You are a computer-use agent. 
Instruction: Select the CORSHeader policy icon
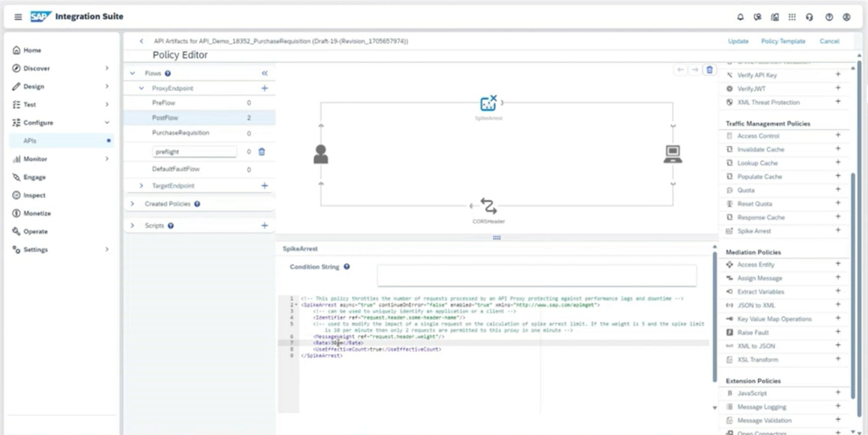click(x=488, y=206)
